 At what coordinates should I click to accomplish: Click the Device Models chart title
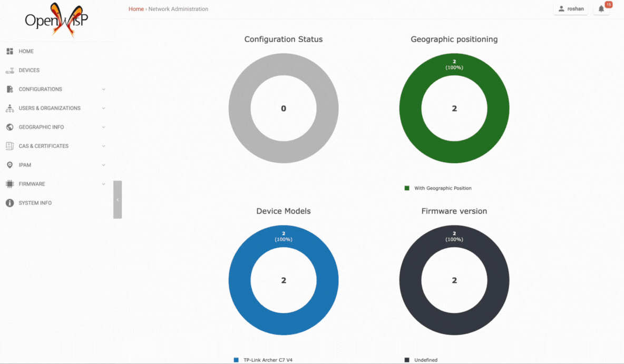coord(284,211)
